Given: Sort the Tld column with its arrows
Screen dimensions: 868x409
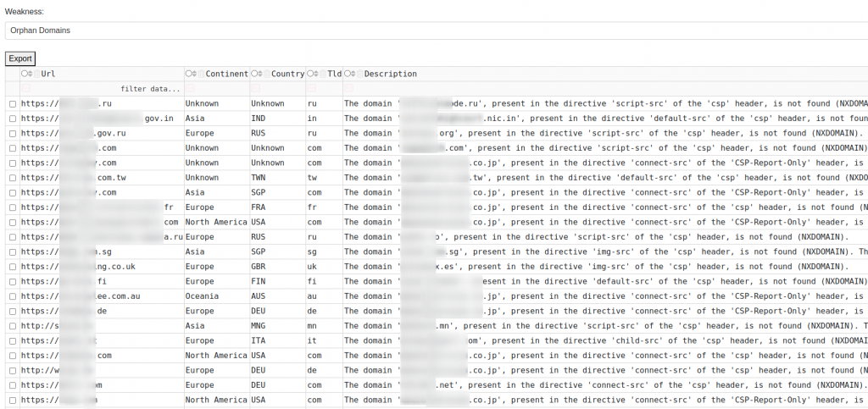Looking at the screenshot, I should pos(316,74).
